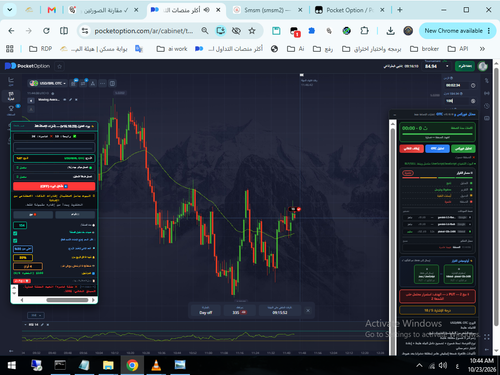Open the top trading chart icon in left sidebar
This screenshot has height=375, width=500.
pyautogui.click(x=11, y=80)
